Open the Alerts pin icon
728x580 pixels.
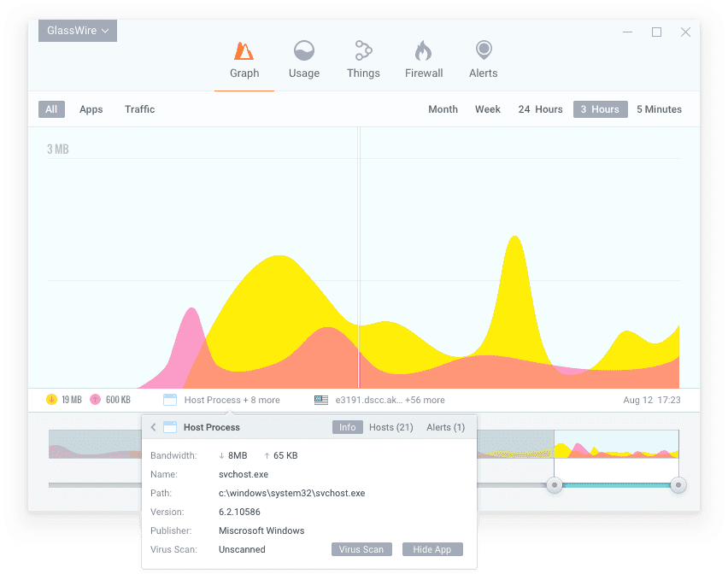(484, 50)
